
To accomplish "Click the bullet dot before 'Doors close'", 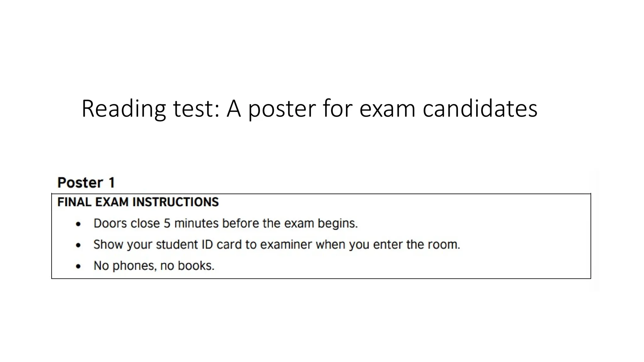I will 78,224.
